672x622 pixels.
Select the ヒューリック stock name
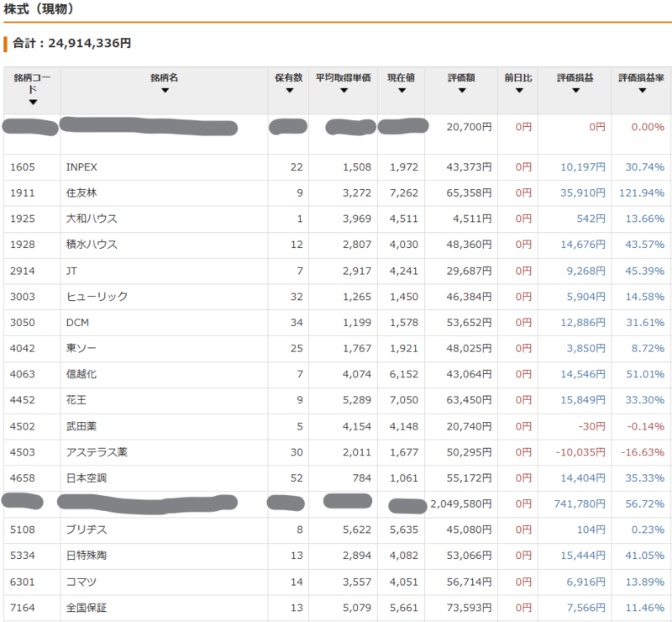pyautogui.click(x=97, y=297)
